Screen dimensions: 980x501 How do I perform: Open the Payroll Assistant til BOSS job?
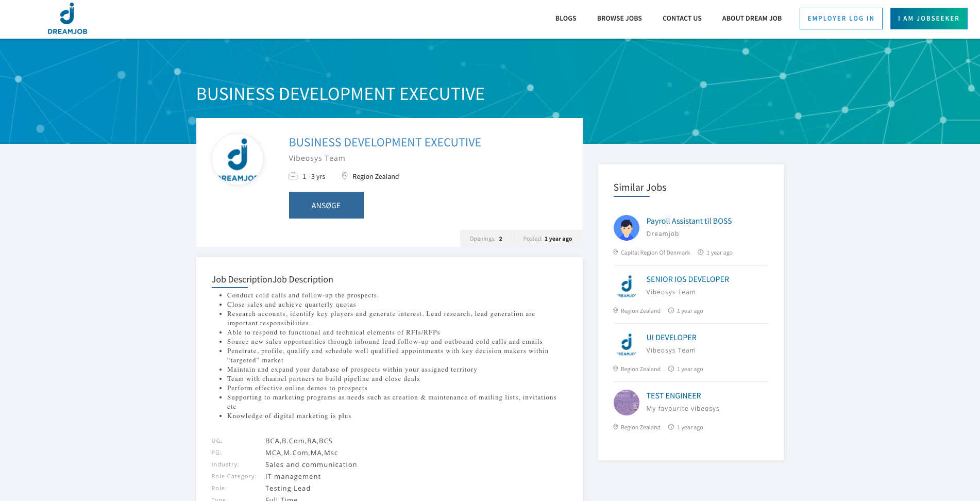688,221
